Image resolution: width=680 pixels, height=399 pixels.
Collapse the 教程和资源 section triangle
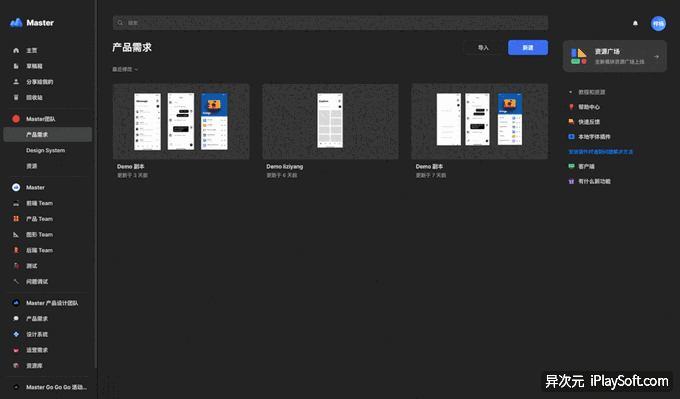570,92
